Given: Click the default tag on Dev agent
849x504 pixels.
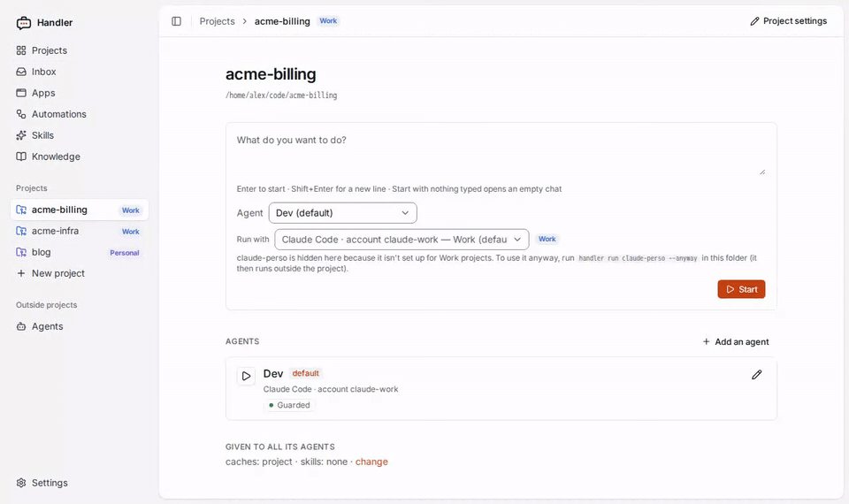Looking at the screenshot, I should tap(306, 373).
